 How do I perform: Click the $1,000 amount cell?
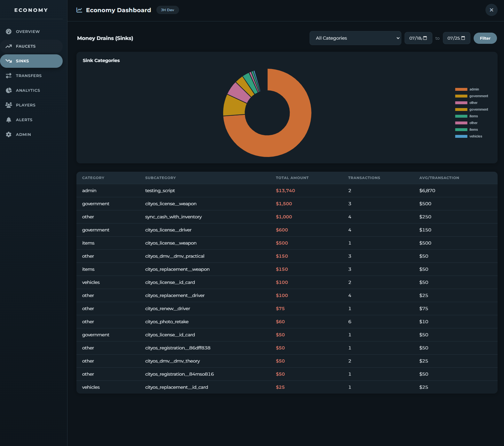284,217
